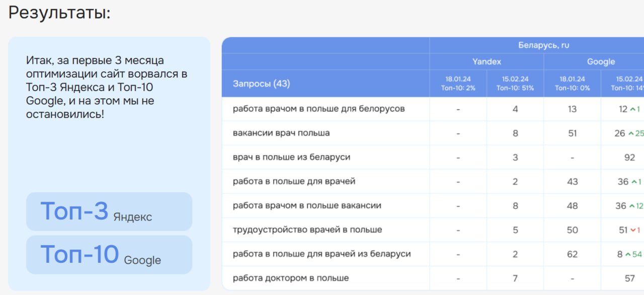This screenshot has width=644, height=295.
Task: Click the 'Топ-10 Google' badge
Action: [109, 255]
